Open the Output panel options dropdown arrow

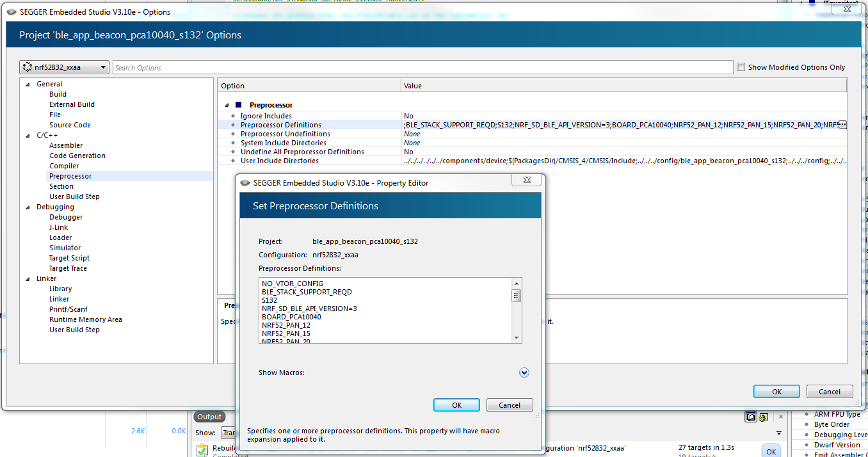(x=779, y=433)
